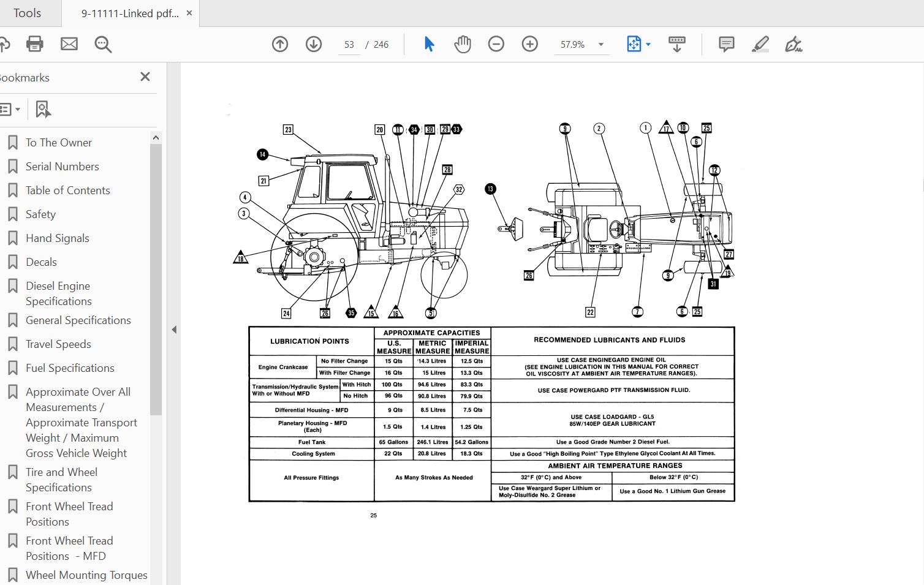Click the bookmark icon beside Table of Contents

(x=12, y=191)
